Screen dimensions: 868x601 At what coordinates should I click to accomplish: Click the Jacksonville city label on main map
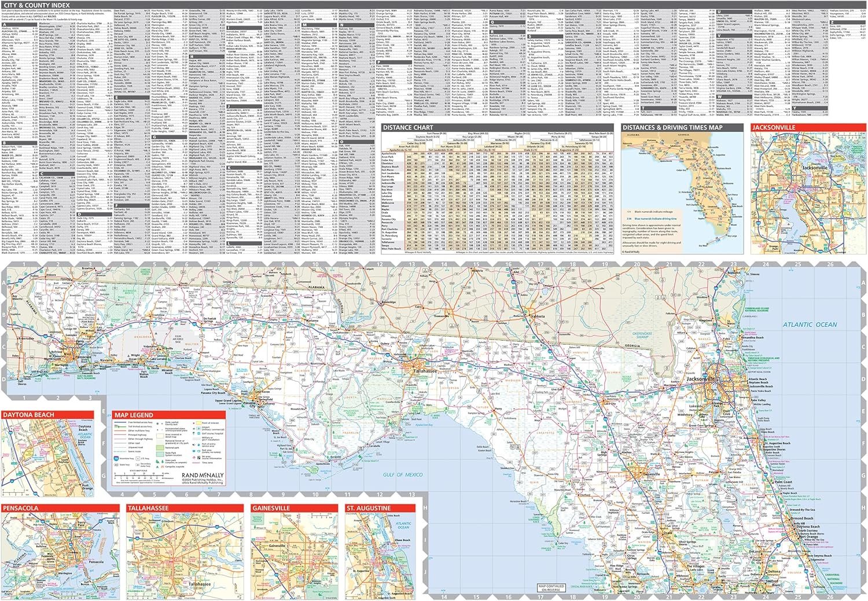(x=701, y=379)
